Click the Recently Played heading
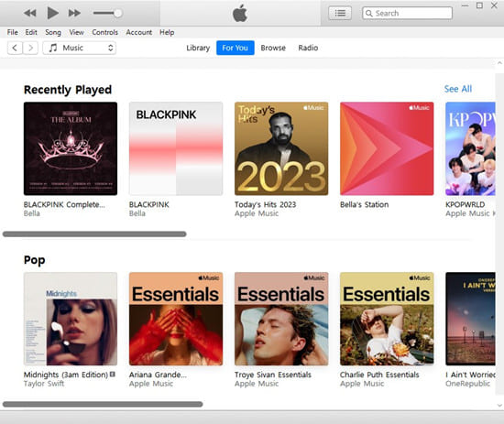Viewport: 504px width, 424px height. tap(68, 90)
